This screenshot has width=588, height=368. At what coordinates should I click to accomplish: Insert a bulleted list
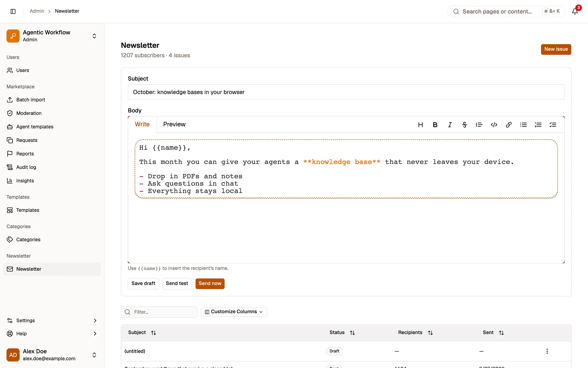point(523,125)
